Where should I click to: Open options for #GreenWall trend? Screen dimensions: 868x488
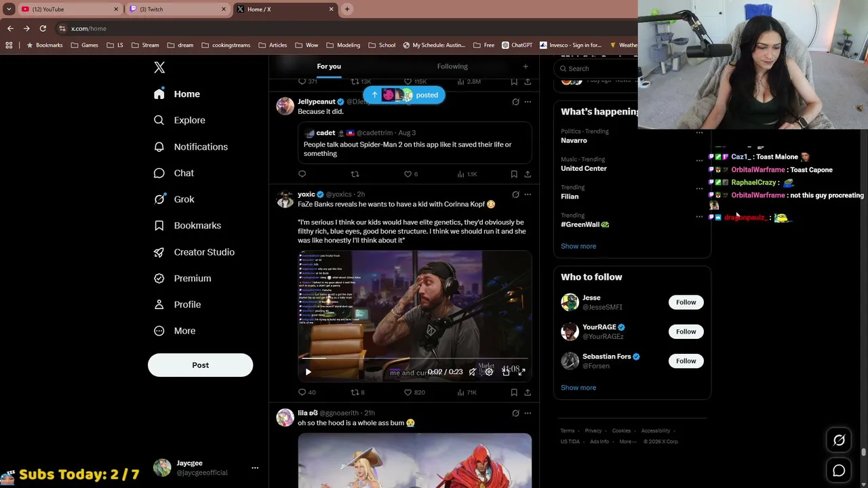point(699,217)
